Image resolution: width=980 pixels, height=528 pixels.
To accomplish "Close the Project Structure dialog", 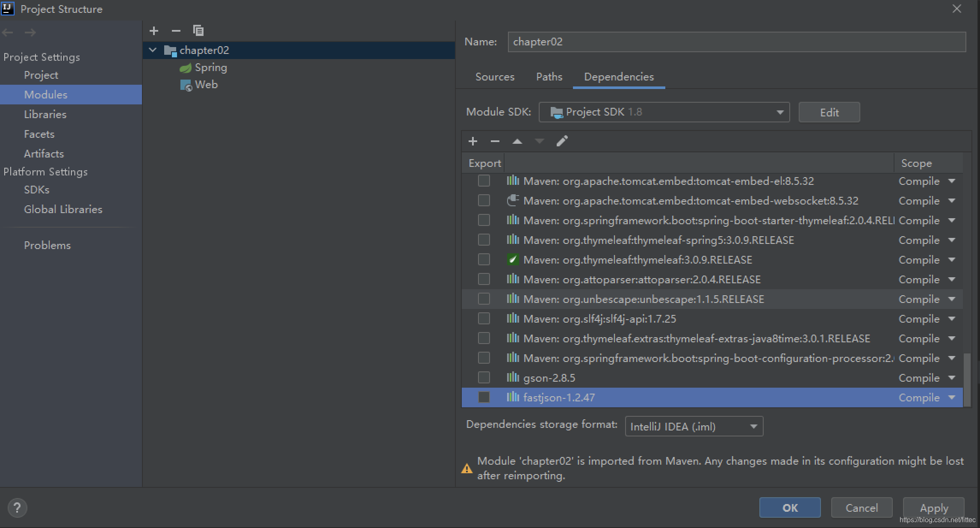I will click(956, 9).
